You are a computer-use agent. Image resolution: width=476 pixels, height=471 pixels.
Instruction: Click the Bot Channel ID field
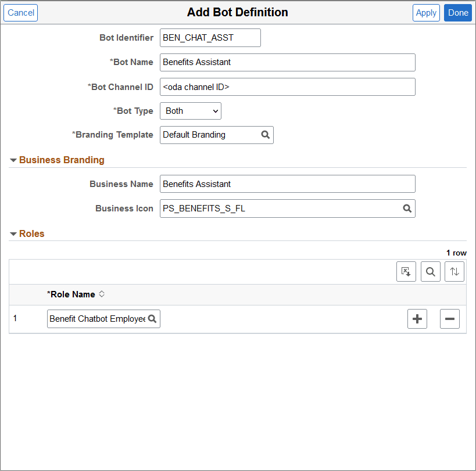click(x=287, y=87)
